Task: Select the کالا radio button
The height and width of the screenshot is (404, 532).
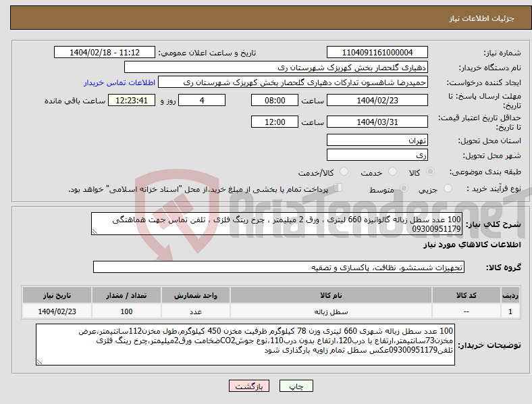Action: pyautogui.click(x=430, y=172)
